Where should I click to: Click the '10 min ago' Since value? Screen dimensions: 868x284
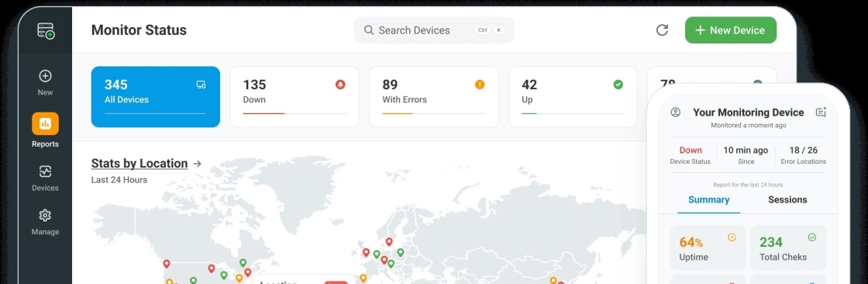[746, 151]
